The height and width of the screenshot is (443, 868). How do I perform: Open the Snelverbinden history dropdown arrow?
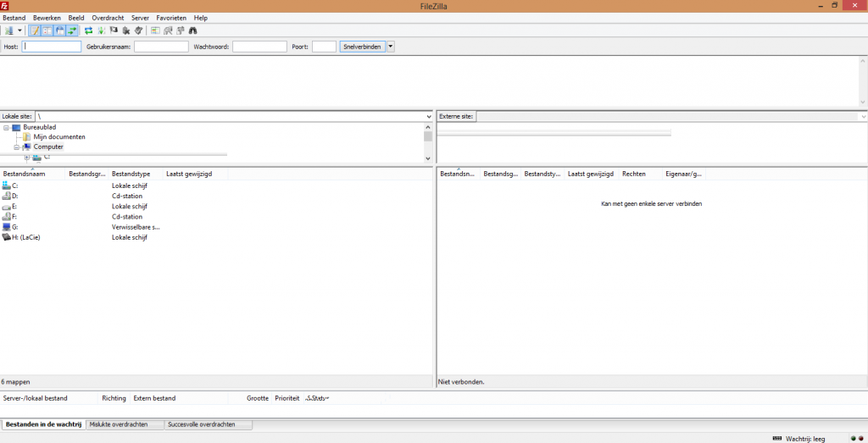390,47
